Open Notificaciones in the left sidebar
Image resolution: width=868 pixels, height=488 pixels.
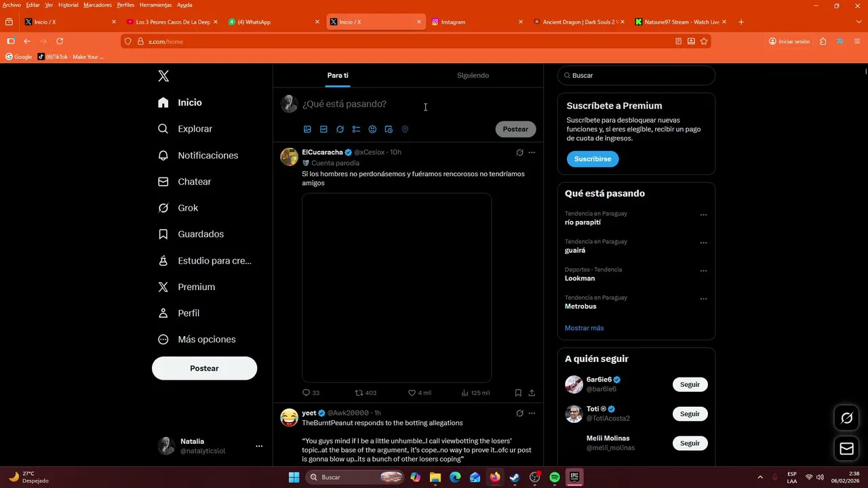coord(198,155)
